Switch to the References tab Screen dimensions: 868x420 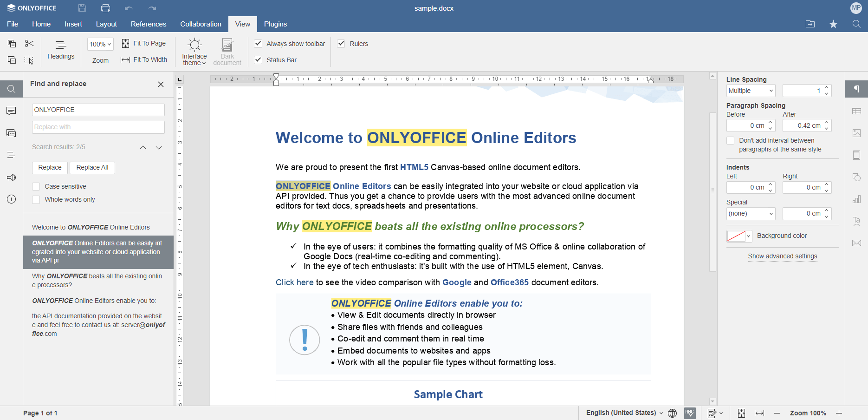pyautogui.click(x=149, y=24)
